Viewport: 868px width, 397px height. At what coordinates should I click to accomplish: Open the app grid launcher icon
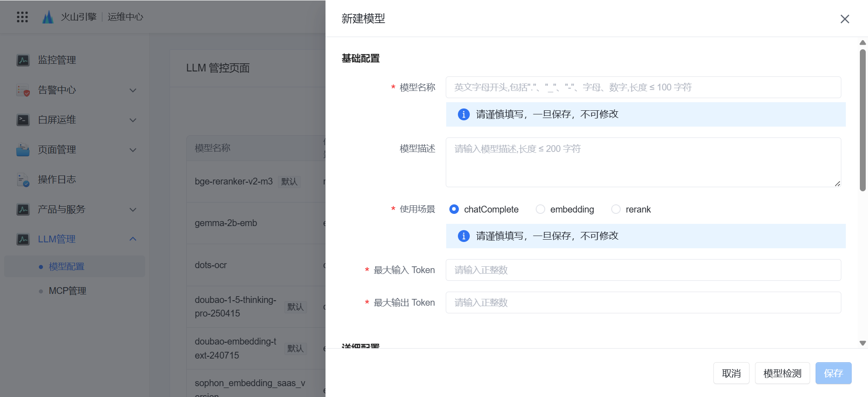coord(22,17)
